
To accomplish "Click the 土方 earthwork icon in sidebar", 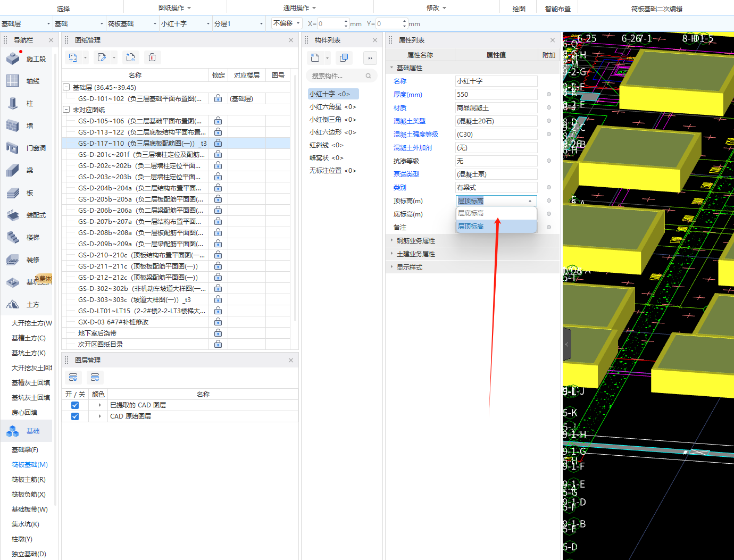I will pyautogui.click(x=13, y=305).
